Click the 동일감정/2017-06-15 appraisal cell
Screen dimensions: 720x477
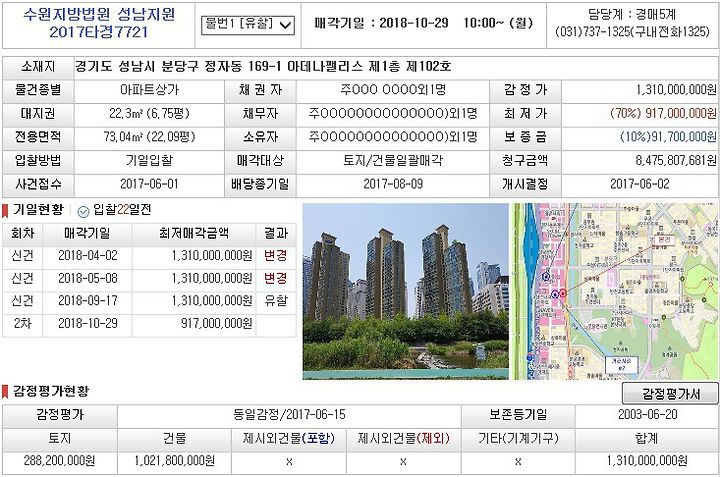[289, 415]
